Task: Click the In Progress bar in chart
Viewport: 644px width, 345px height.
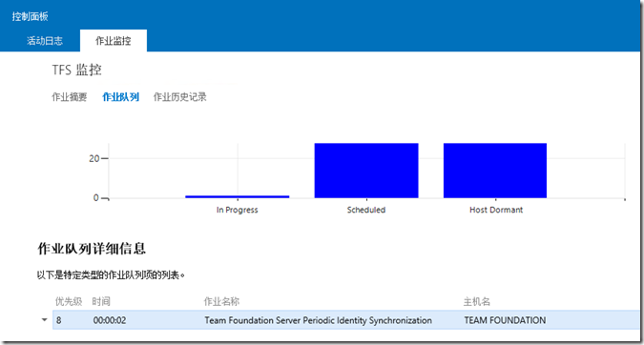Action: pos(238,197)
